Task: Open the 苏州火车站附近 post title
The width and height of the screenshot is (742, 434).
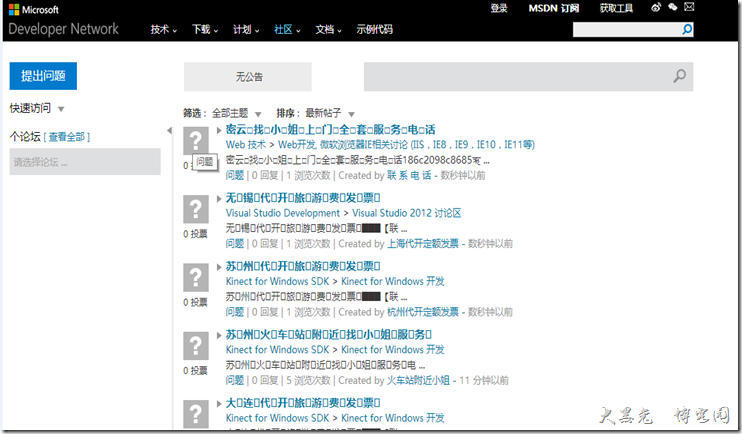Action: pyautogui.click(x=328, y=335)
